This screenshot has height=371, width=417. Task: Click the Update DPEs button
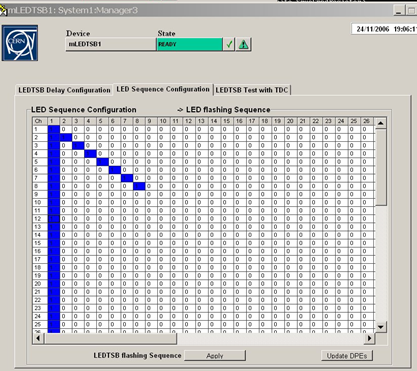(347, 356)
